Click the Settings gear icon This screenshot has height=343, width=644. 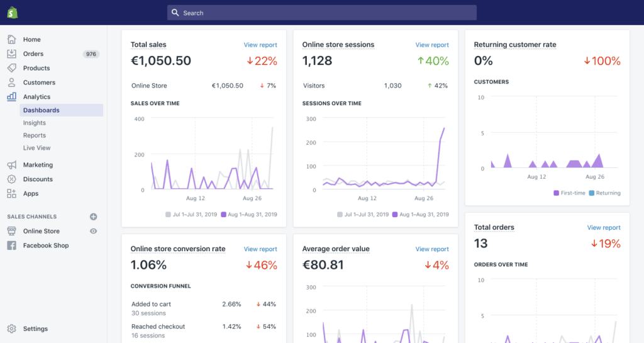[x=11, y=329]
